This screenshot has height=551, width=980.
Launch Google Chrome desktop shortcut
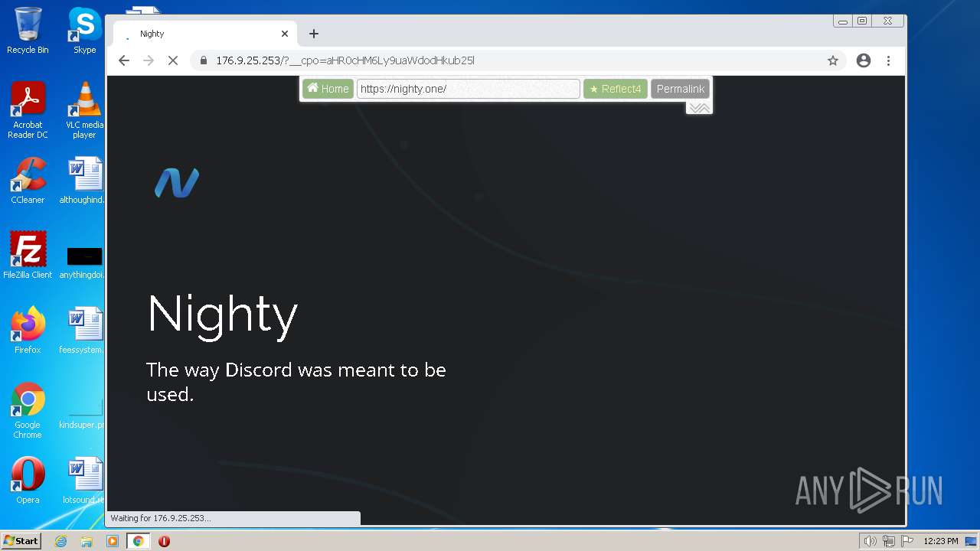(28, 410)
